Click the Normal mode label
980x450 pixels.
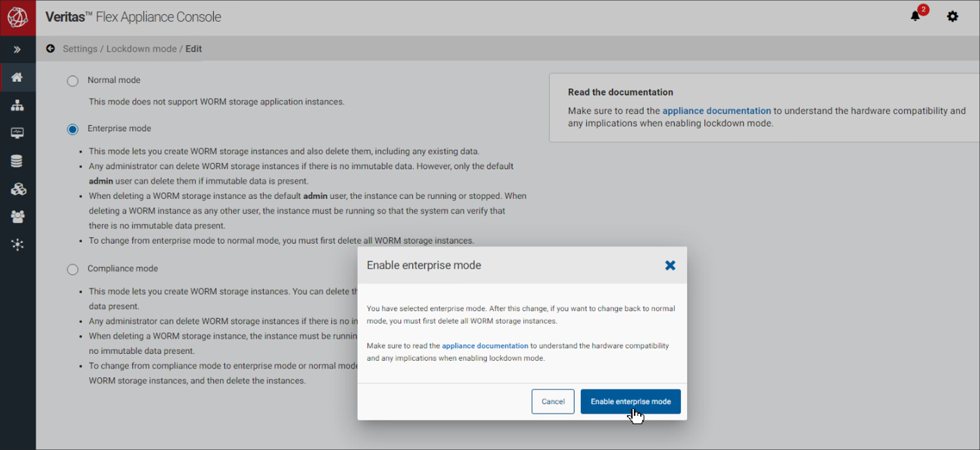[x=114, y=80]
